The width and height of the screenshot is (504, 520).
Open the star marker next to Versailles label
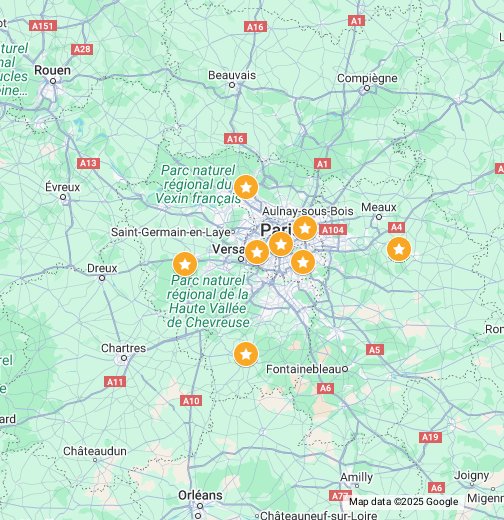click(257, 252)
